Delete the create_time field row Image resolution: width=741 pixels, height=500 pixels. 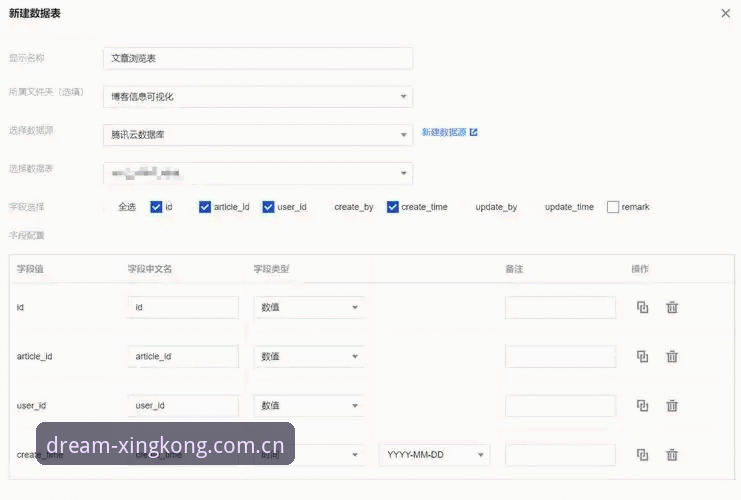[672, 455]
